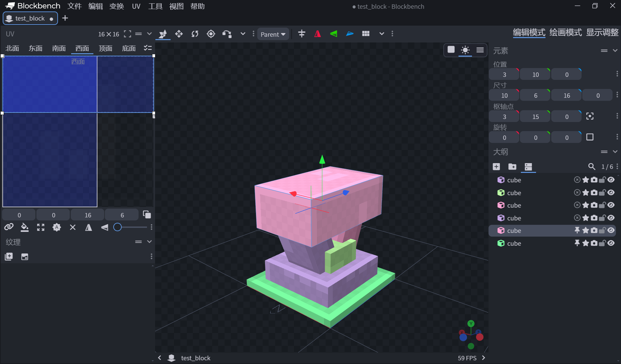Open the 文件 menu

pos(75,6)
